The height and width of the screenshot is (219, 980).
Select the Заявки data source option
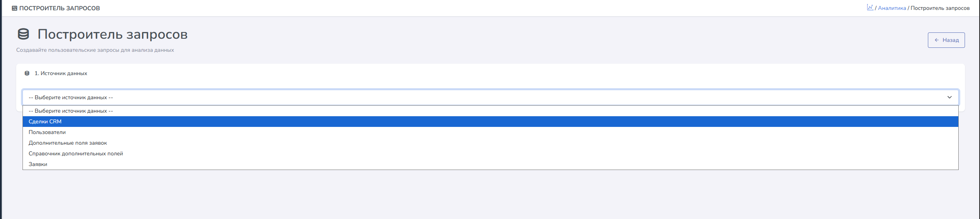click(x=38, y=164)
